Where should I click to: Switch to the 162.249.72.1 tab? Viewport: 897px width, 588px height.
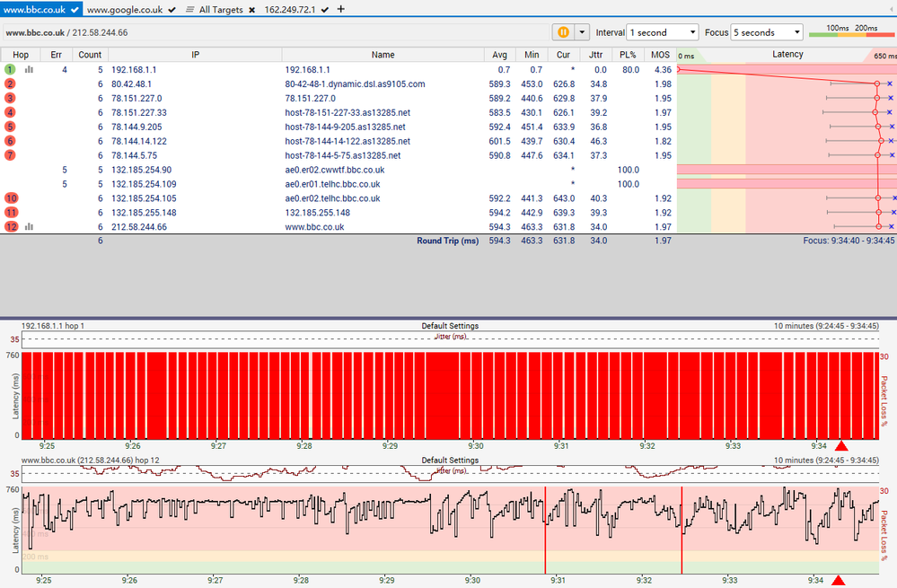296,9
